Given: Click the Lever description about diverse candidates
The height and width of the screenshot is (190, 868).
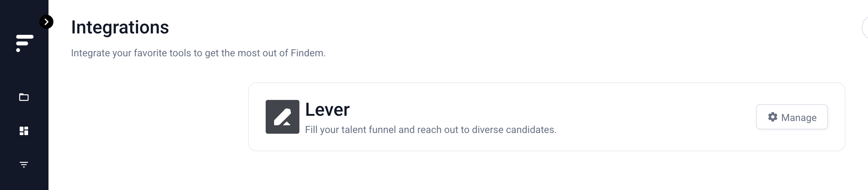Looking at the screenshot, I should [430, 130].
